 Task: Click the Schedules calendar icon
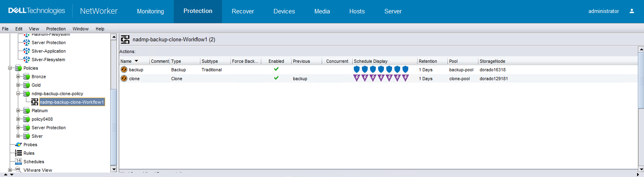[x=18, y=161]
